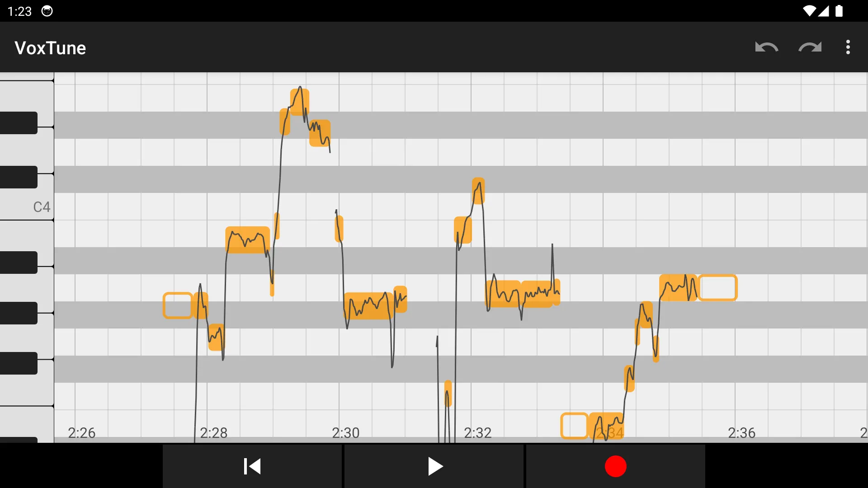
Task: Press play to begin playback
Action: [x=434, y=467]
